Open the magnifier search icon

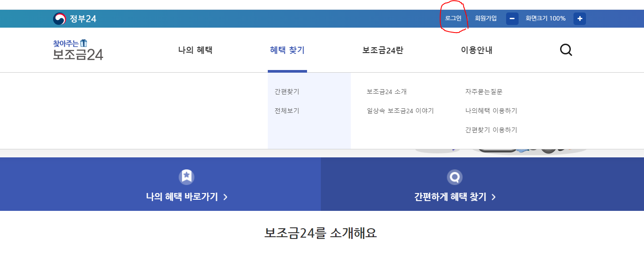tap(566, 50)
